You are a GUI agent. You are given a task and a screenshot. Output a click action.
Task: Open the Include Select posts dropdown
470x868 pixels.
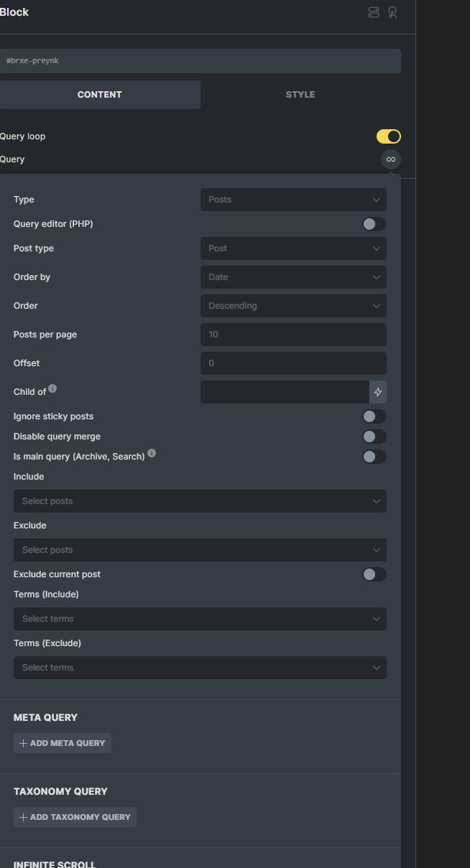pyautogui.click(x=200, y=501)
